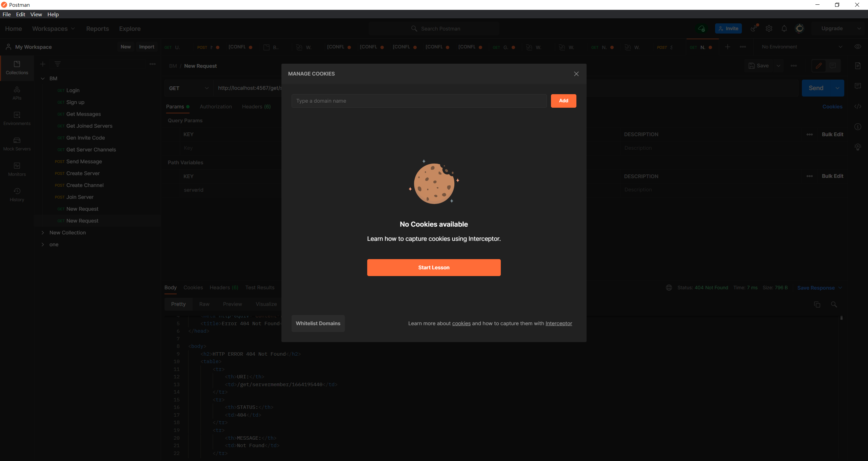Open the Interceptor link
This screenshot has width=868, height=461.
coord(558,323)
